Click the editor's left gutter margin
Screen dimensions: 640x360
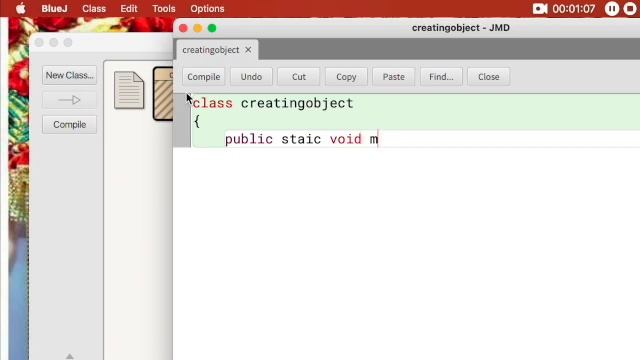click(182, 120)
